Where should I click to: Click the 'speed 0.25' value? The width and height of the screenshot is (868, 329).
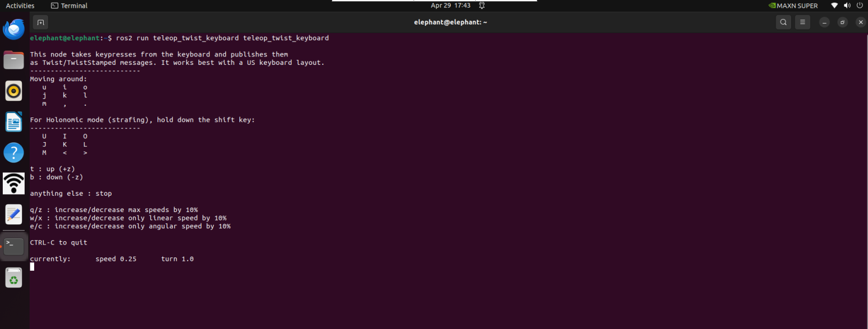[x=116, y=259]
